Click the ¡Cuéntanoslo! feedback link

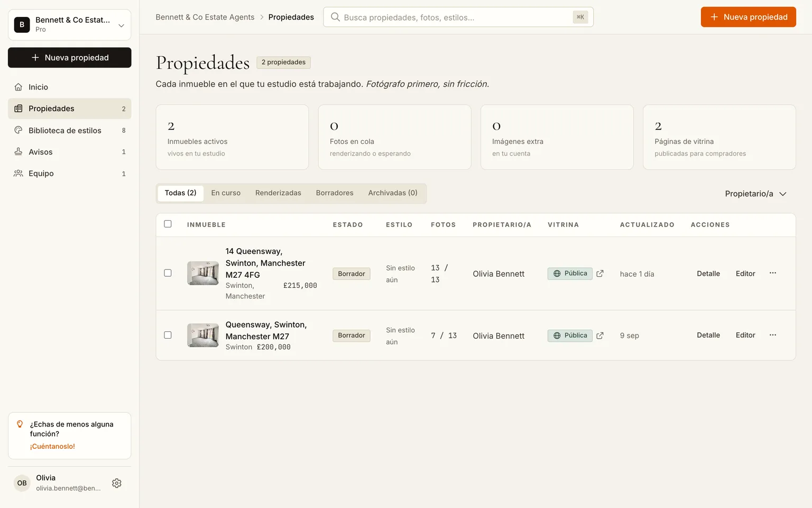[x=52, y=447]
